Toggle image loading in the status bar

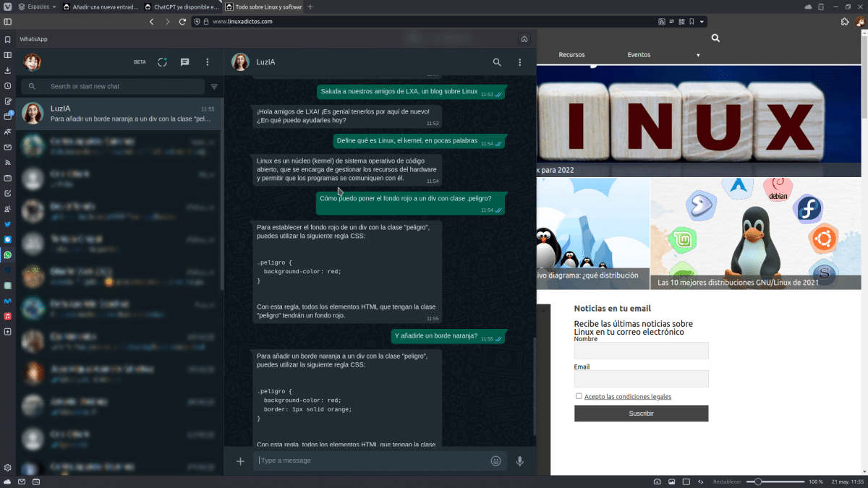[672, 481]
